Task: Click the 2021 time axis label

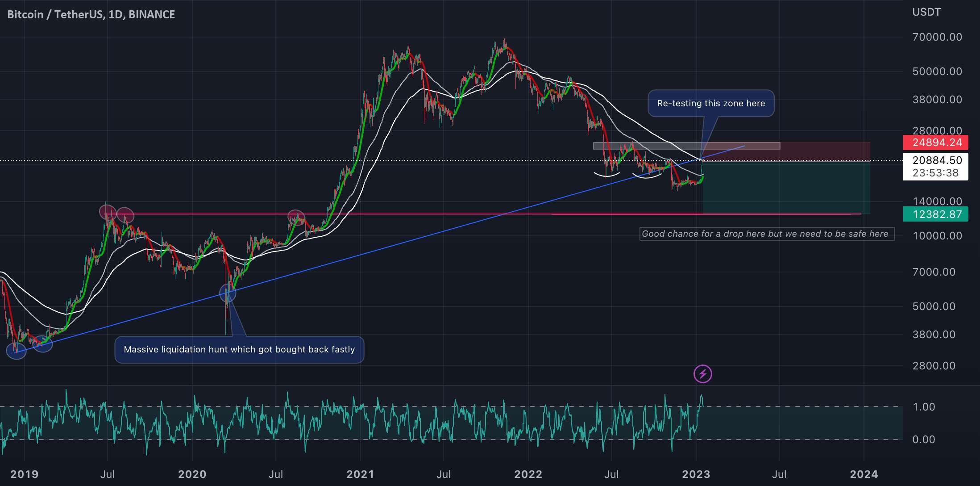Action: (x=360, y=474)
